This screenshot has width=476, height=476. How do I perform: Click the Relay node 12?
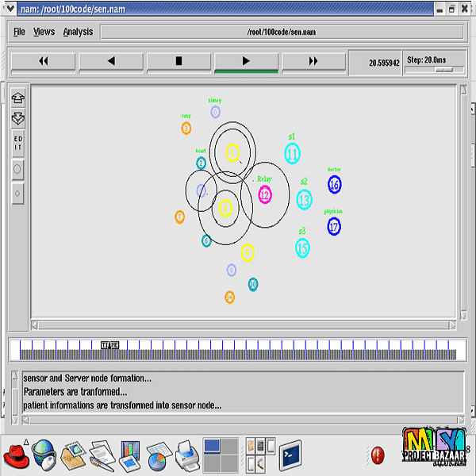pos(264,194)
